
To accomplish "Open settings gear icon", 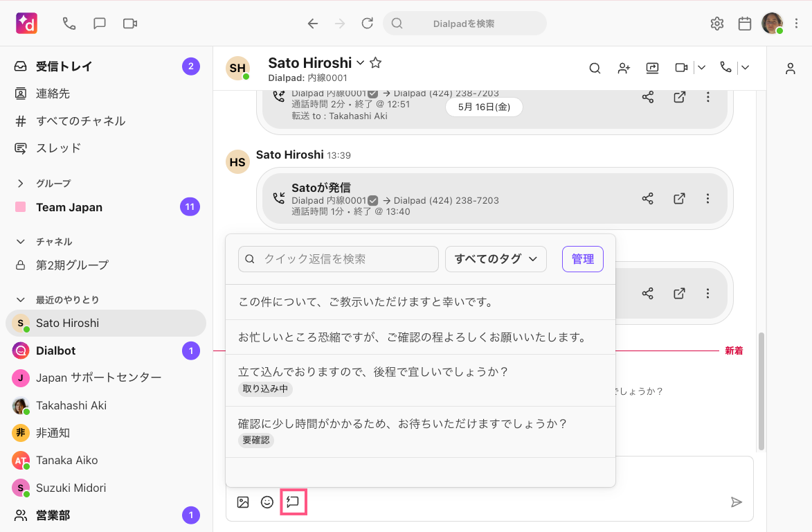I will click(716, 24).
